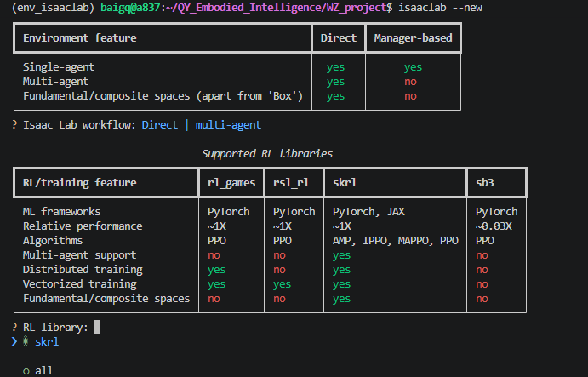Click 'yes' for Multi-agent support under skrl

click(x=341, y=255)
